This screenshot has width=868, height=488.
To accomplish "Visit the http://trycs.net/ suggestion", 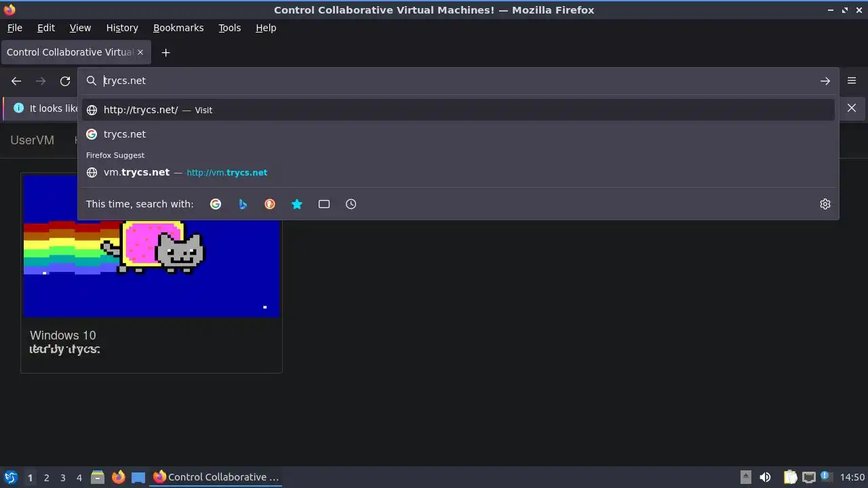I will (458, 110).
